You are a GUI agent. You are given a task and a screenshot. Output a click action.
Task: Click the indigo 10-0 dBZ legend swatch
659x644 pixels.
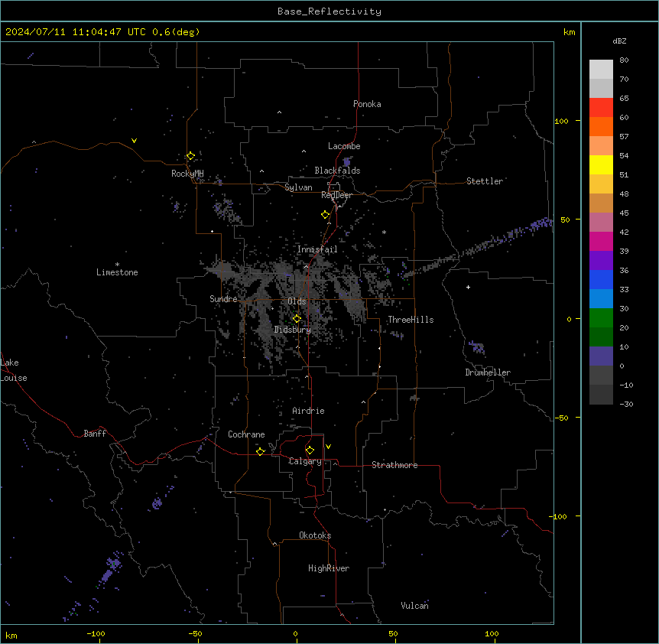coord(601,356)
